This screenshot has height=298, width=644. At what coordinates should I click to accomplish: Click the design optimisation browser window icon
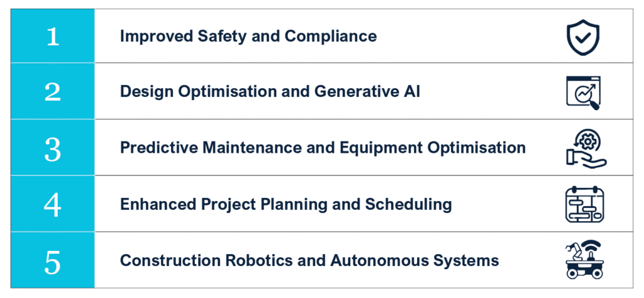pos(582,92)
